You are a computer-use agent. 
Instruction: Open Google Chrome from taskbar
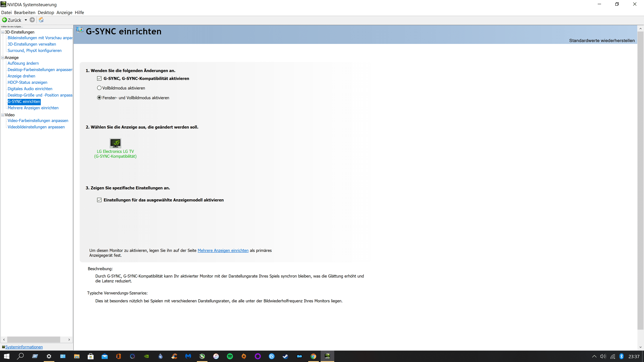(x=313, y=356)
